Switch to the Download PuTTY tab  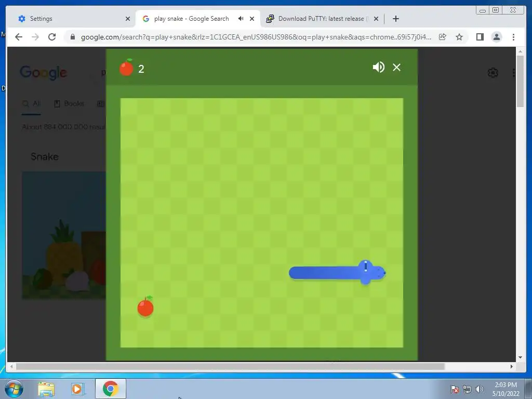321,19
